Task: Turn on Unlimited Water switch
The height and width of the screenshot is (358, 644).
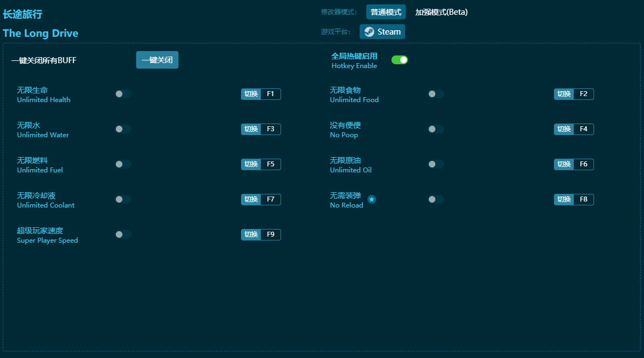Action: coord(123,129)
